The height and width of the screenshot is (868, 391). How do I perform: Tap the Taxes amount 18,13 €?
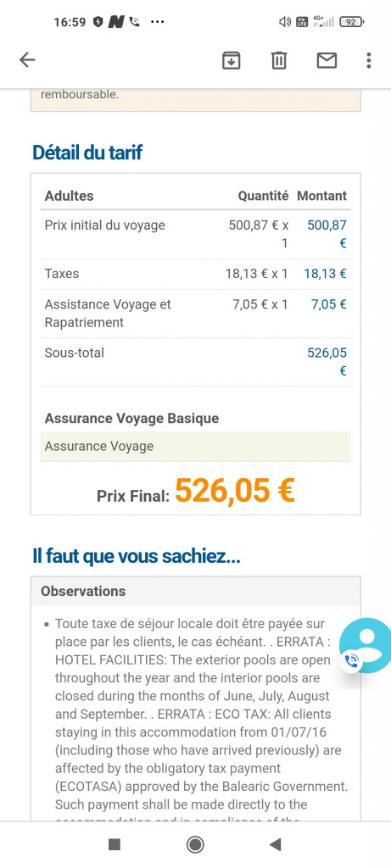tap(325, 274)
